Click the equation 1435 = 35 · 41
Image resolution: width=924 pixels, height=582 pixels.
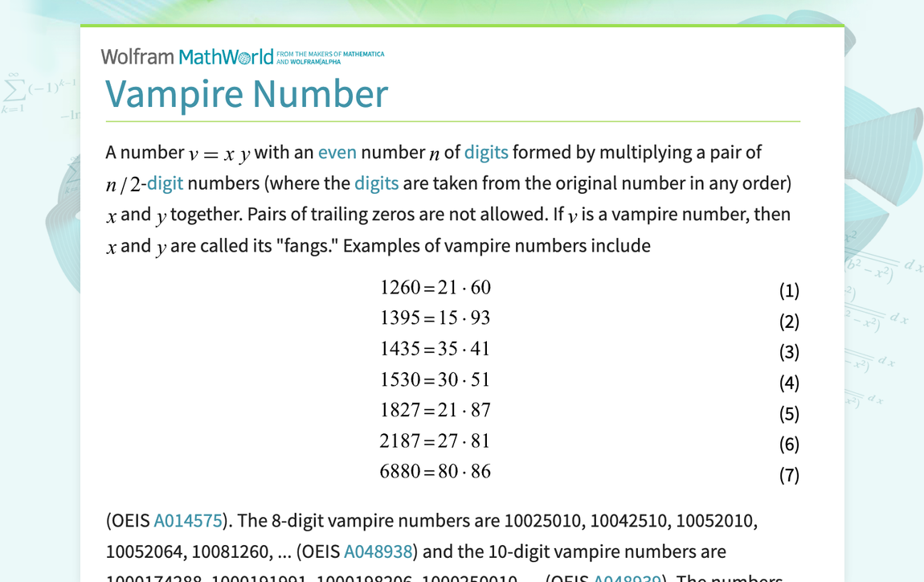(x=435, y=349)
